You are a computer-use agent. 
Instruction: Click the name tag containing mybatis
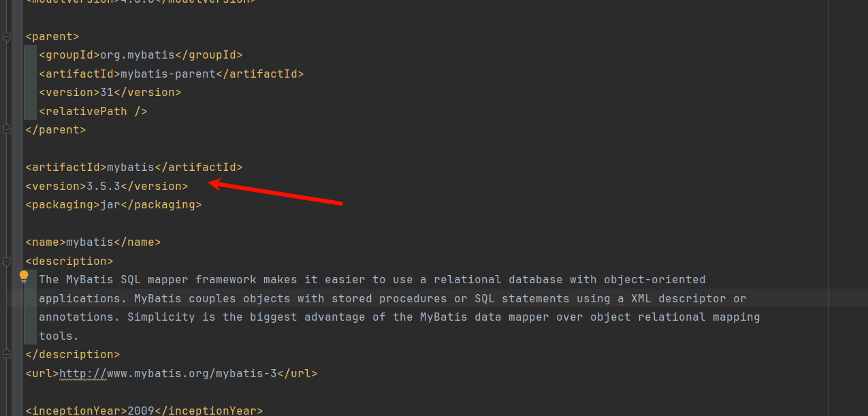coord(93,242)
